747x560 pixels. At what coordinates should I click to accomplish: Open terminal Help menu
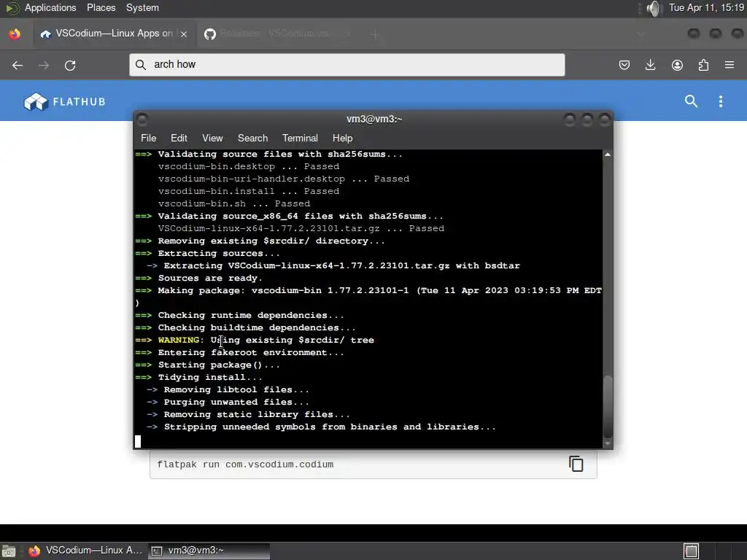(x=342, y=138)
